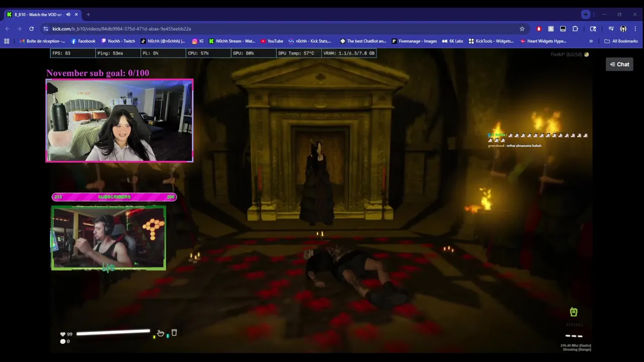Open media controls icon in toolbar
The height and width of the screenshot is (362, 644).
click(x=611, y=29)
